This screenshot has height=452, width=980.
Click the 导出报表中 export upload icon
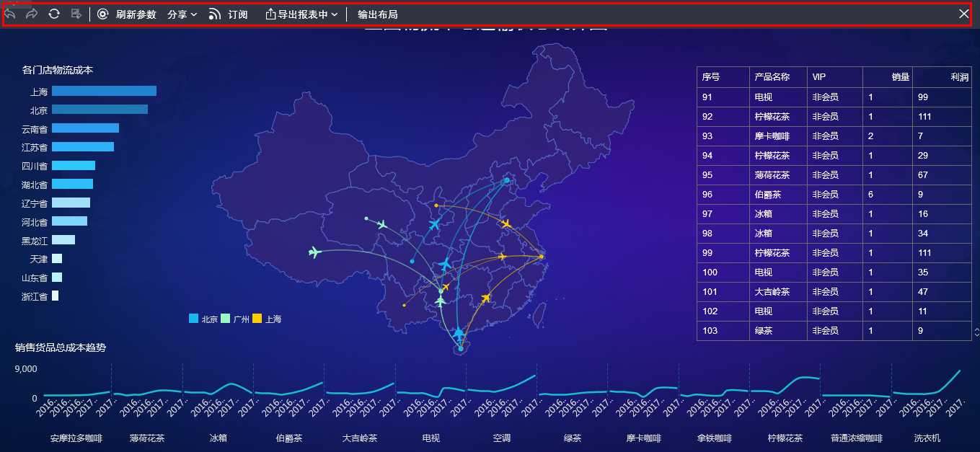coord(271,14)
